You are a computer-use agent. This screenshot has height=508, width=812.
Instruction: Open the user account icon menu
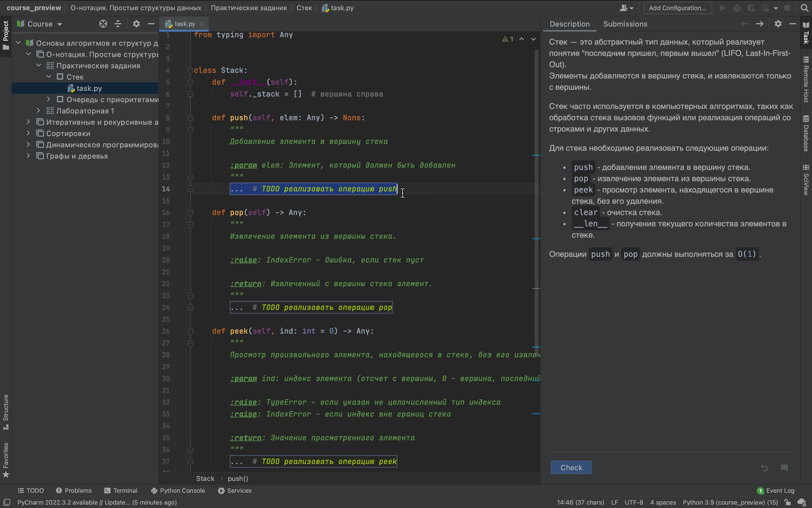coord(626,8)
